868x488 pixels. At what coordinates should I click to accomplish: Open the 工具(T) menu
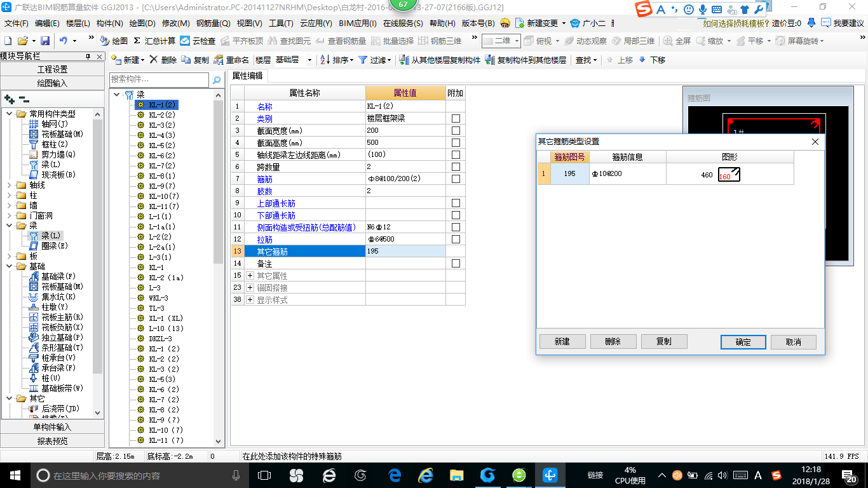click(x=281, y=23)
